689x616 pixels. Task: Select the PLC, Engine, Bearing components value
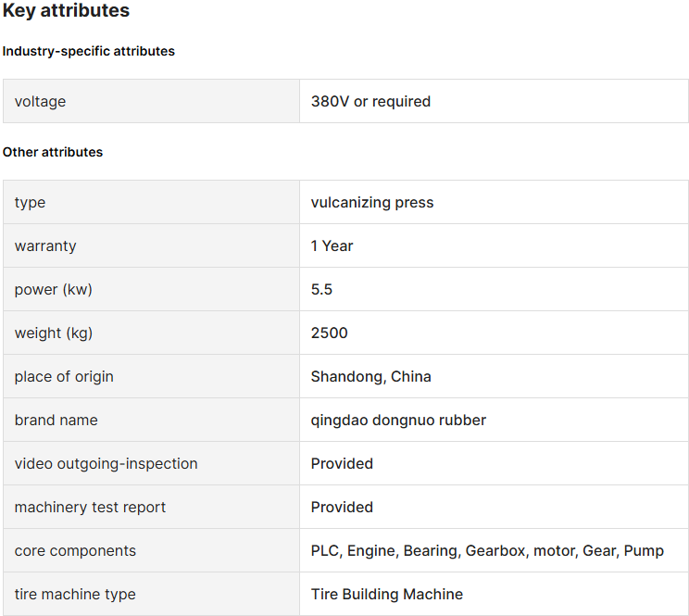click(487, 551)
